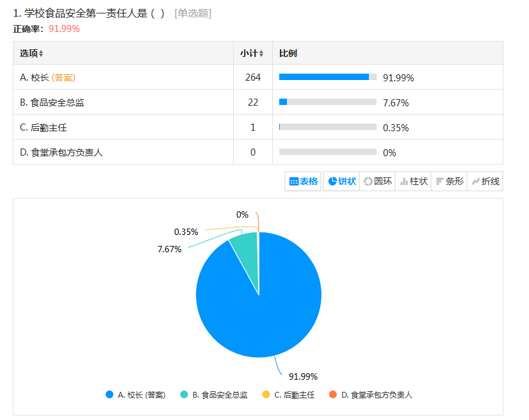Screen dimensions: 529x420
Task: Click the sort arrows beside 小计 header
Action: click(x=261, y=54)
